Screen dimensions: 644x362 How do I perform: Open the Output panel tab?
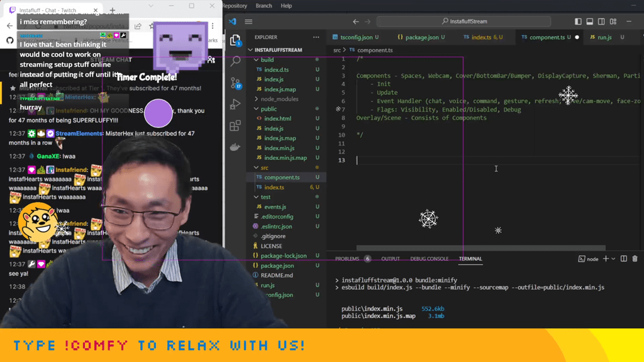[390, 259]
